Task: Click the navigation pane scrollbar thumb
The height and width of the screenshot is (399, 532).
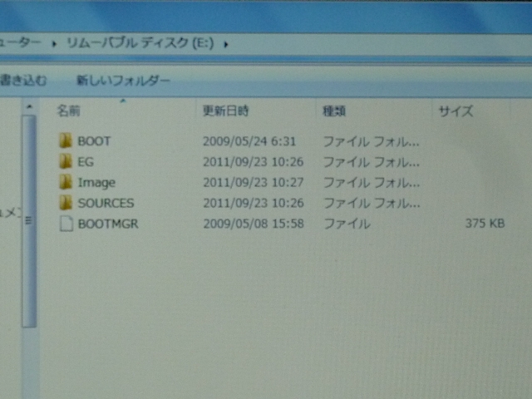Action: [x=29, y=221]
